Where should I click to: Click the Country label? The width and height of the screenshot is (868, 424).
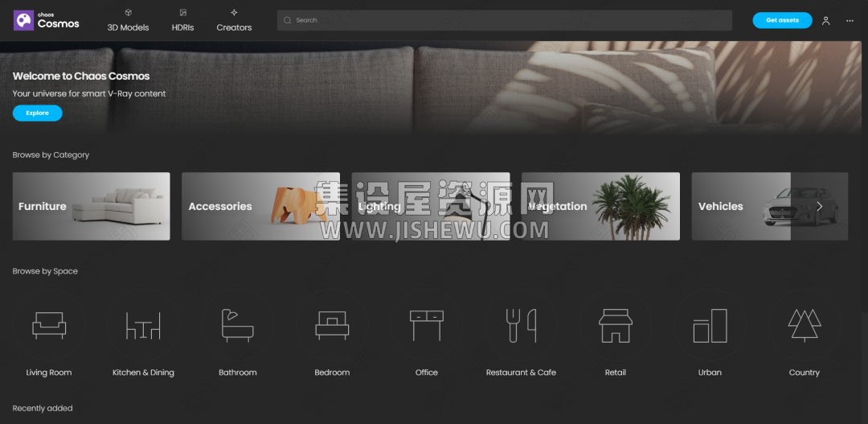coord(805,373)
